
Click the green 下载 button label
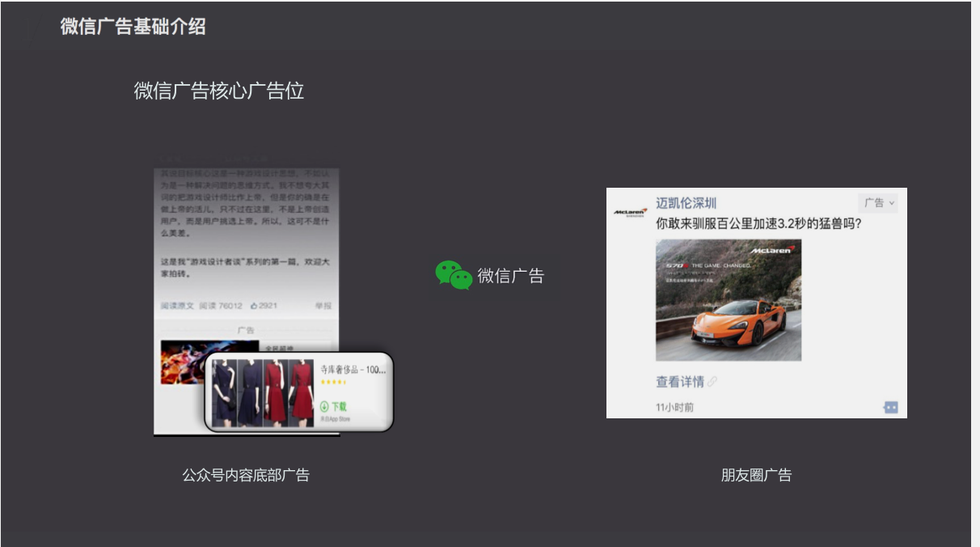click(x=339, y=406)
